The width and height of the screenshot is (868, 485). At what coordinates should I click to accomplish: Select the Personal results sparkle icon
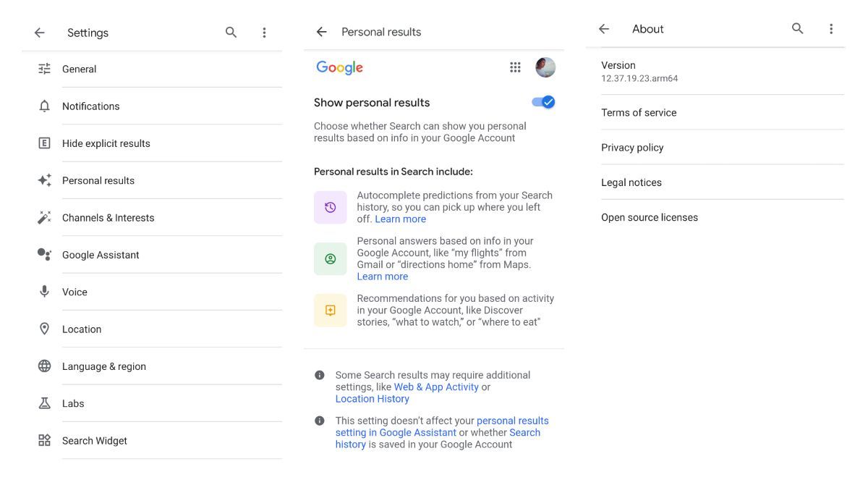tap(43, 180)
